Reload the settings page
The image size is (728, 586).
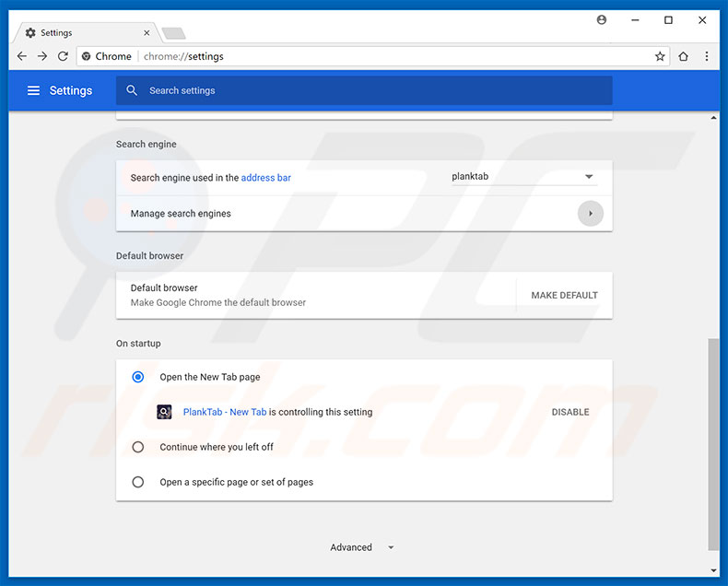pyautogui.click(x=63, y=56)
